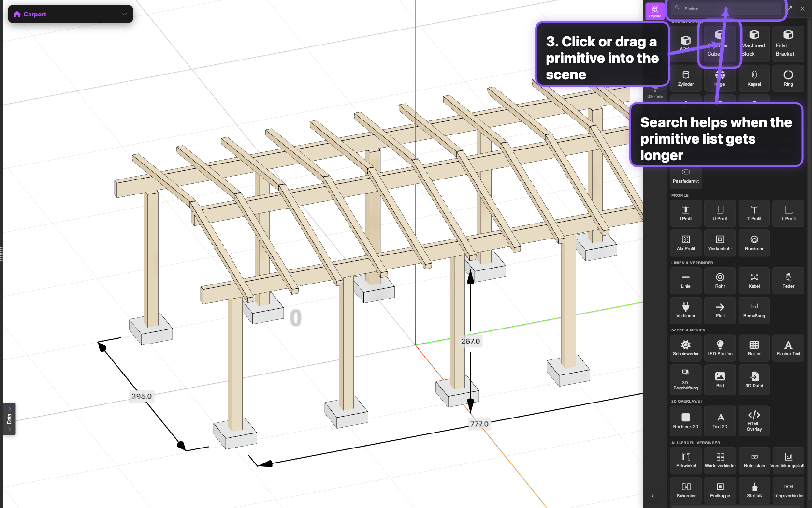This screenshot has height=508, width=812.
Task: Select the Bemaßung tool
Action: 754,310
